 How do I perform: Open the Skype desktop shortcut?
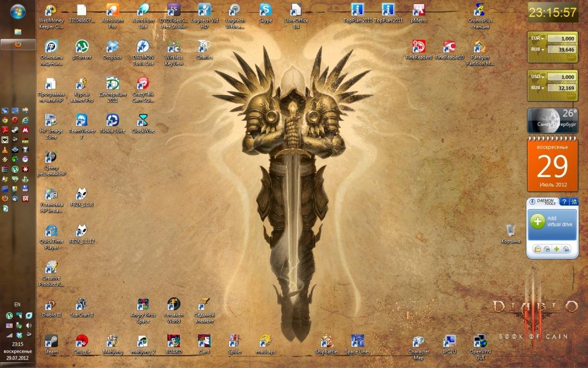click(x=265, y=10)
